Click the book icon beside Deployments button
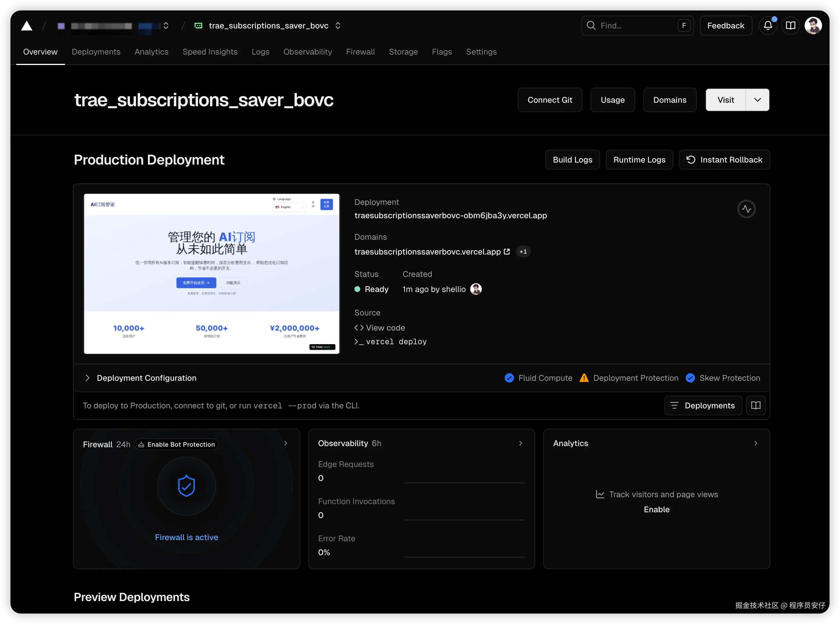Viewport: 840px width, 624px height. 755,405
